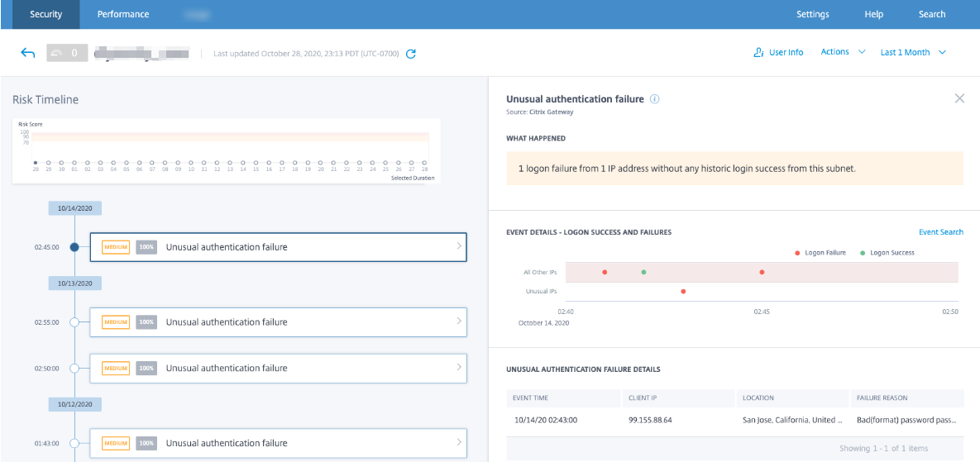Select the 10/13/2020 date label
The width and height of the screenshot is (980, 462).
[75, 283]
